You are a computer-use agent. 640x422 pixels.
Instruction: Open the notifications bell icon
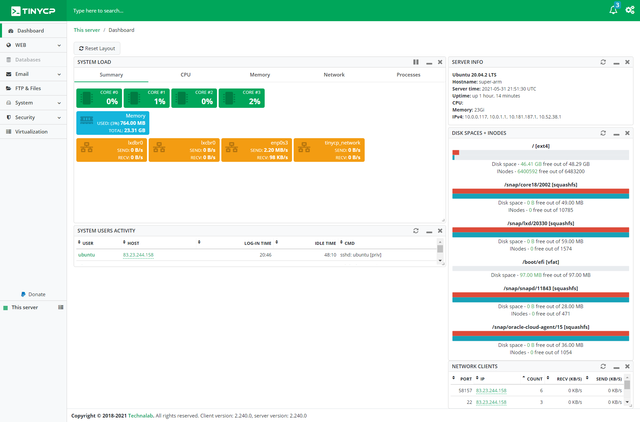coord(613,10)
